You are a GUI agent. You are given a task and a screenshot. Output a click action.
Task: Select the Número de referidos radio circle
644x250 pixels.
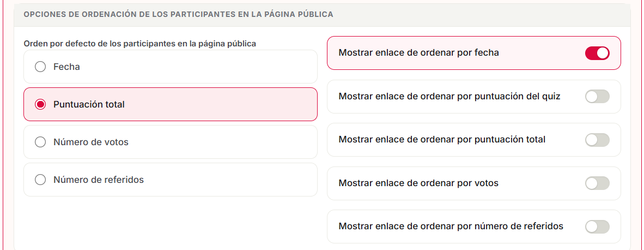[40, 180]
